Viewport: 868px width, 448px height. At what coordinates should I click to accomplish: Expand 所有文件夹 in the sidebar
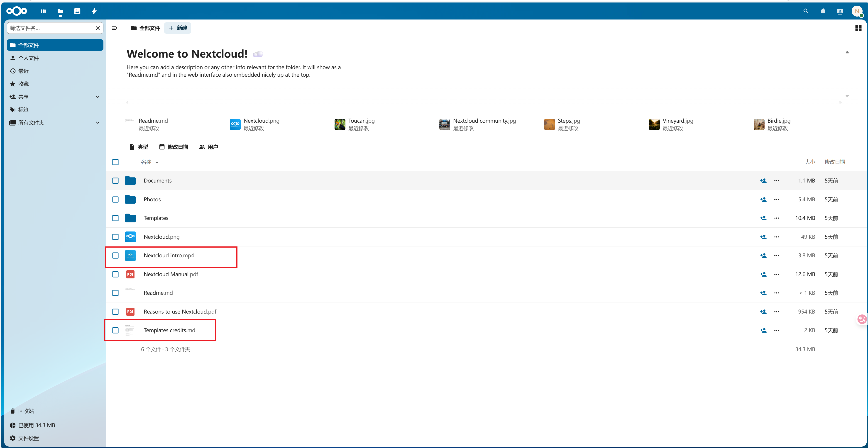point(98,123)
